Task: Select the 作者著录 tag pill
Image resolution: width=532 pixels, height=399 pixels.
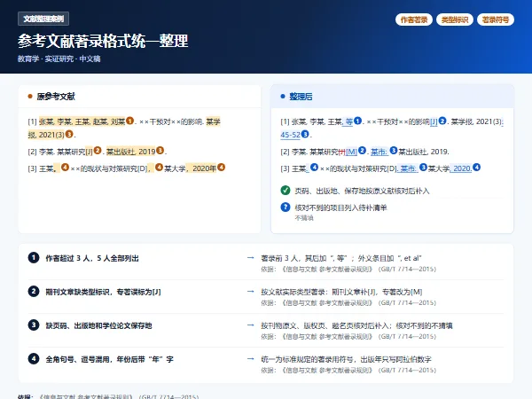Action: (x=414, y=20)
